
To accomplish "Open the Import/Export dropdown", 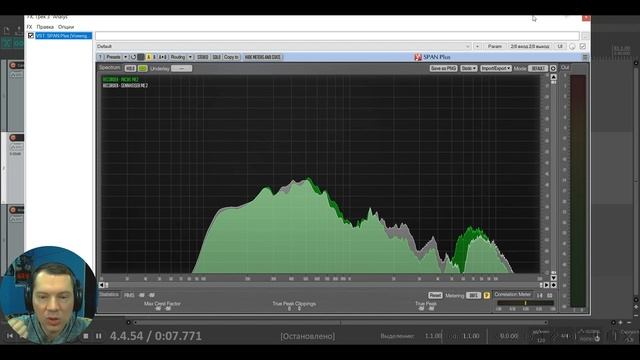I will point(496,68).
